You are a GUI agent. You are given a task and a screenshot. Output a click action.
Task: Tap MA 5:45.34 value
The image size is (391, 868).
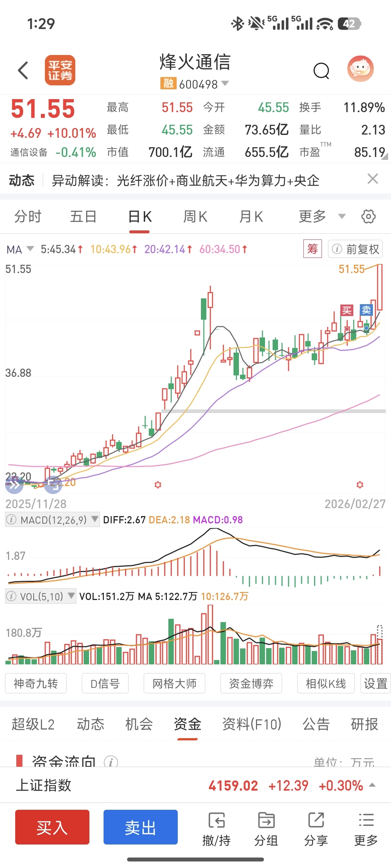(x=62, y=249)
